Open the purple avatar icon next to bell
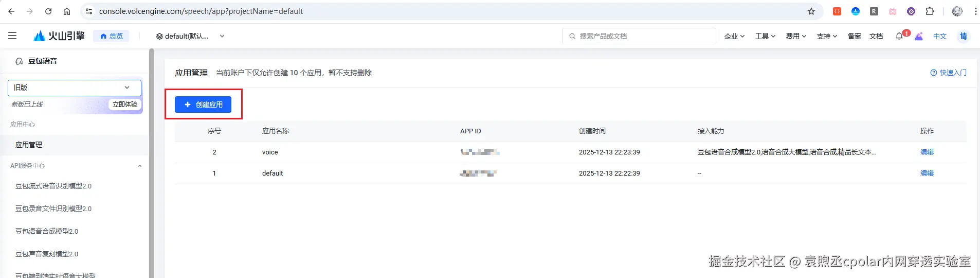This screenshot has height=278, width=980. [x=919, y=36]
